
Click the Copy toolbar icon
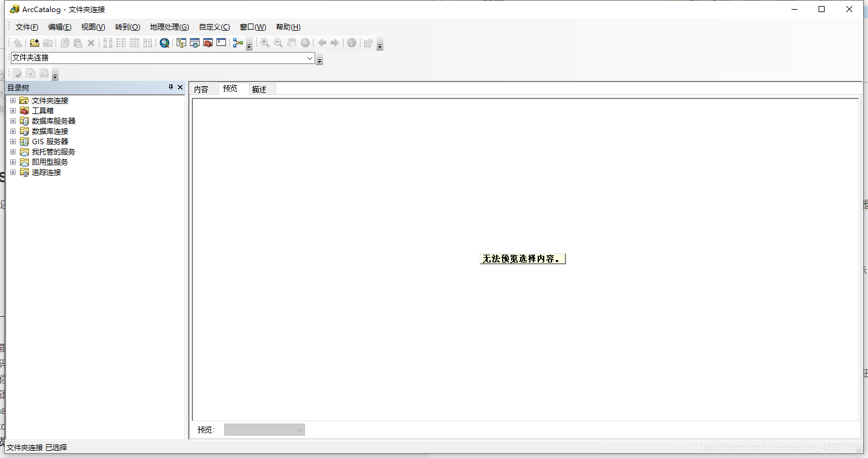coord(65,43)
